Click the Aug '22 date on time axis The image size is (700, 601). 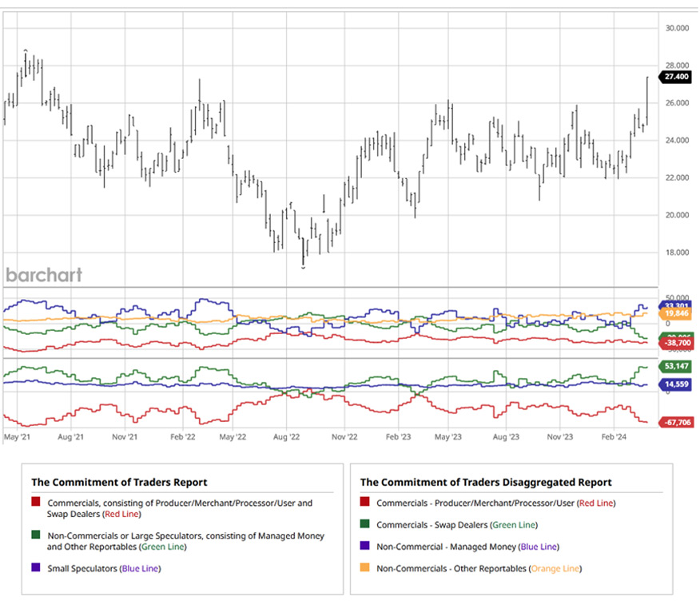[x=286, y=438]
